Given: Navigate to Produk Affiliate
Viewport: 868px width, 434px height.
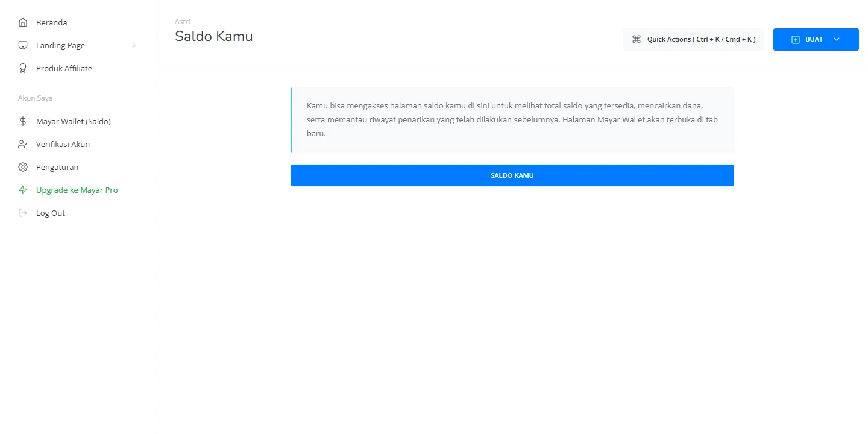Looking at the screenshot, I should pyautogui.click(x=64, y=68).
